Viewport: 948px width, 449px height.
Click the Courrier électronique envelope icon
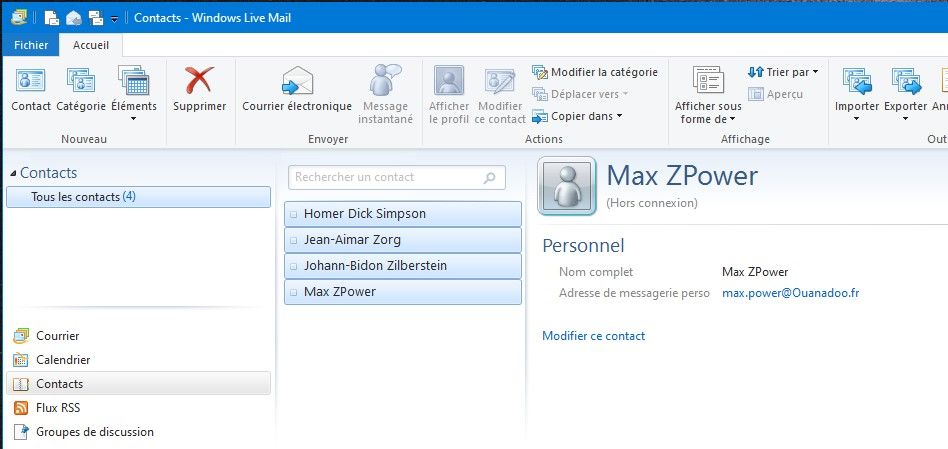pyautogui.click(x=297, y=83)
